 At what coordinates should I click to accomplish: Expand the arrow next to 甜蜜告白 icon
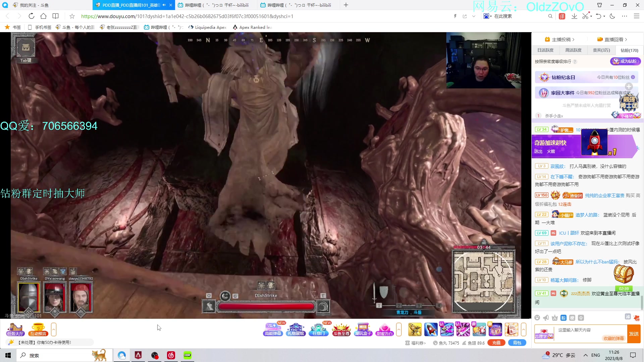tap(399, 329)
